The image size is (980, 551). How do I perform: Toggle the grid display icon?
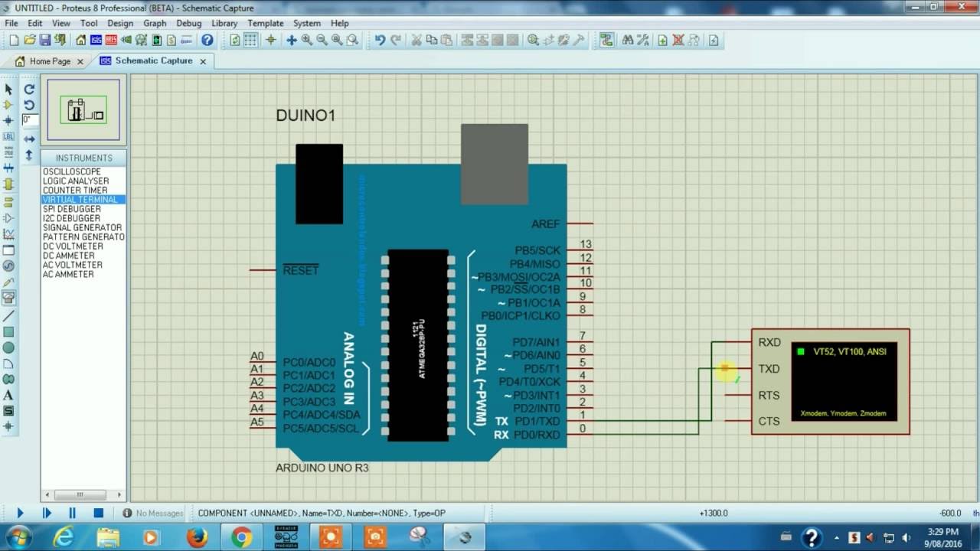250,40
